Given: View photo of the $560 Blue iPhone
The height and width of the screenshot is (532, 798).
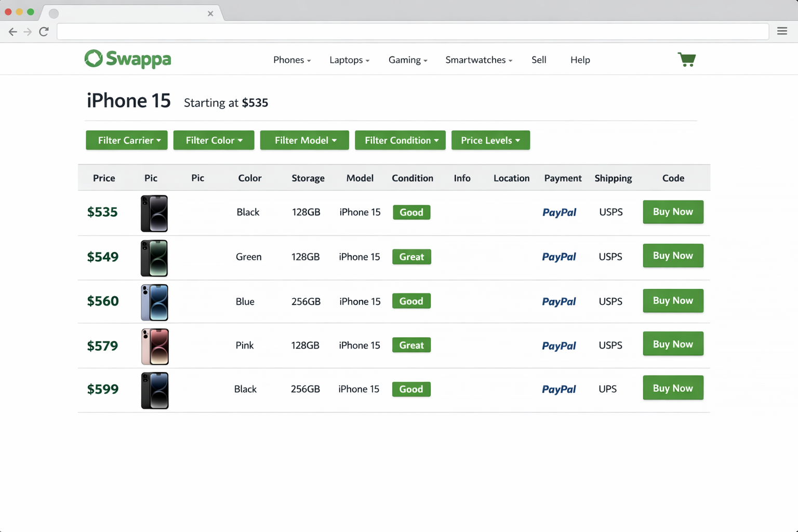Looking at the screenshot, I should (x=154, y=302).
